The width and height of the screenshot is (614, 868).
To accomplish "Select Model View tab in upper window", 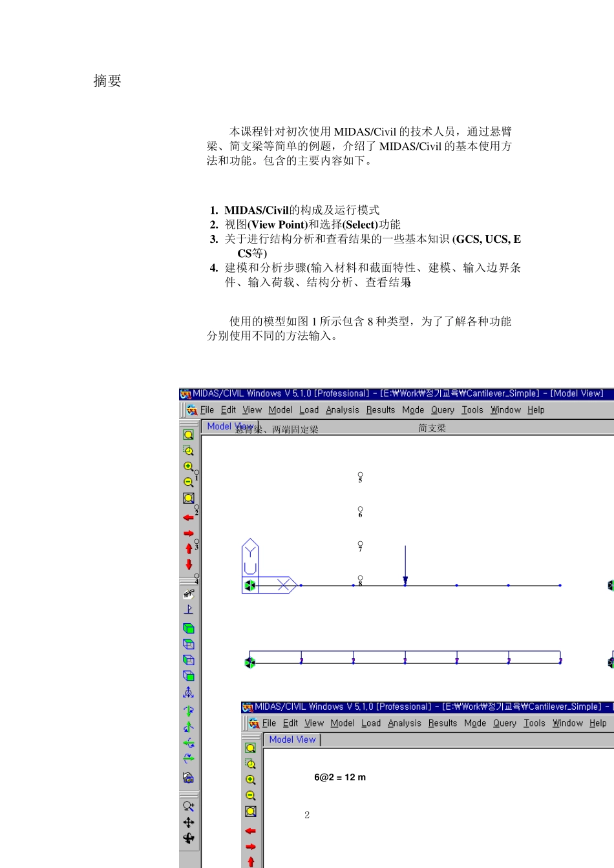I will point(230,426).
